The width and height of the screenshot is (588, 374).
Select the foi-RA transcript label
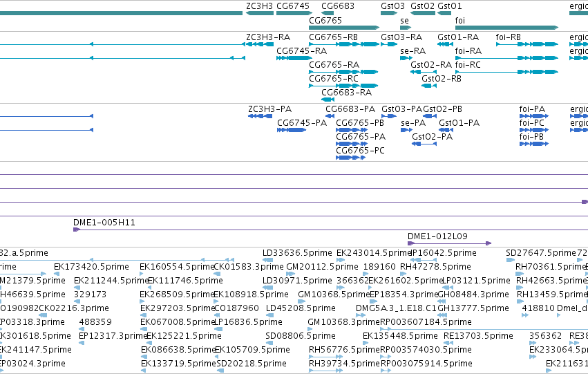coord(468,51)
